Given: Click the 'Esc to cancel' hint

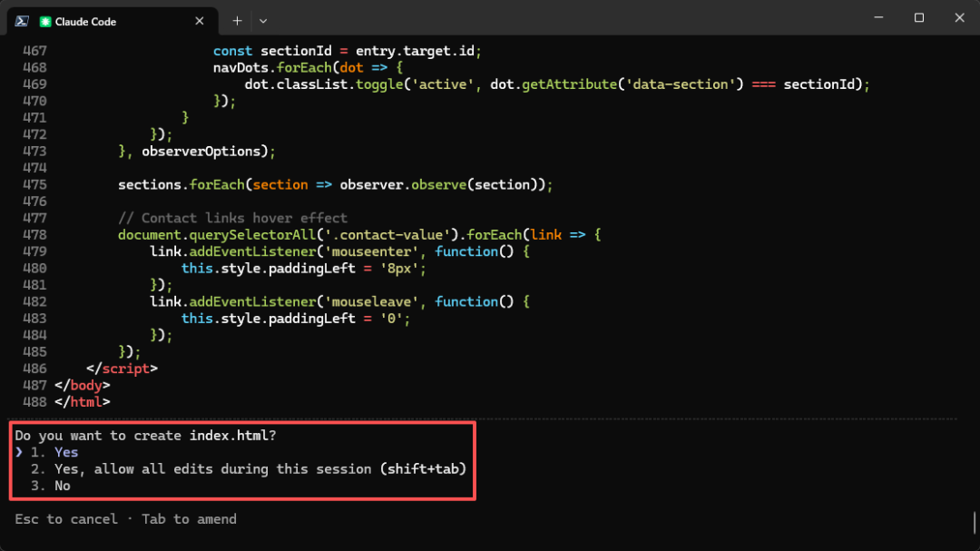Looking at the screenshot, I should [66, 519].
